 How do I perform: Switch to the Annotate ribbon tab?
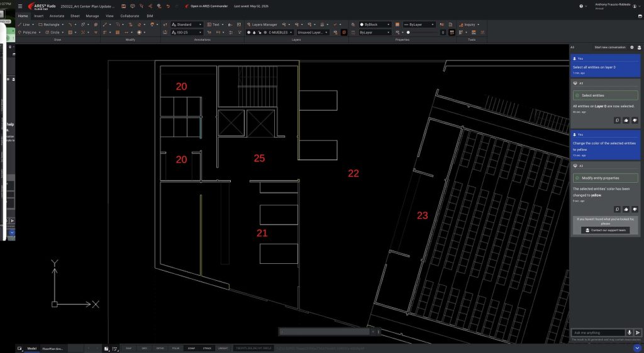pos(57,16)
